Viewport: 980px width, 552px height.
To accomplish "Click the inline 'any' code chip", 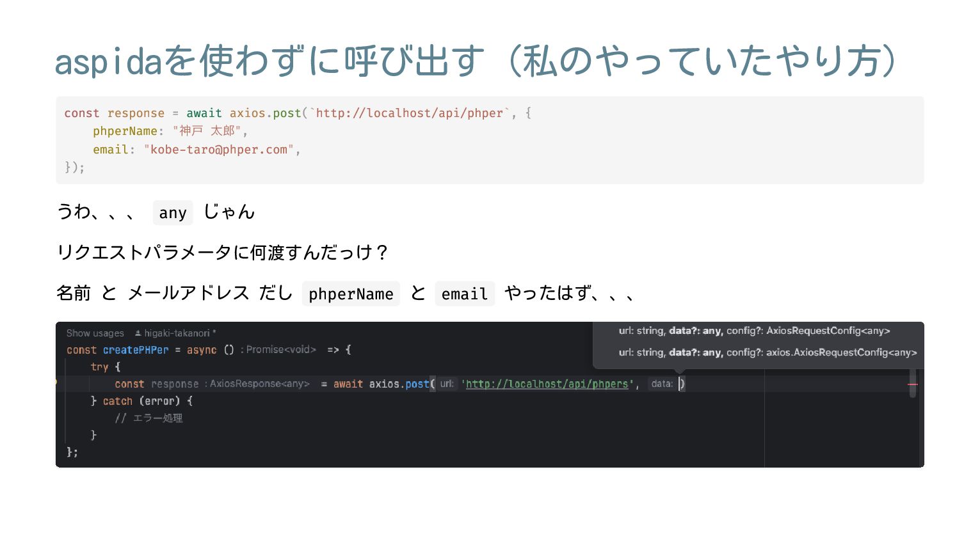I will tap(173, 213).
